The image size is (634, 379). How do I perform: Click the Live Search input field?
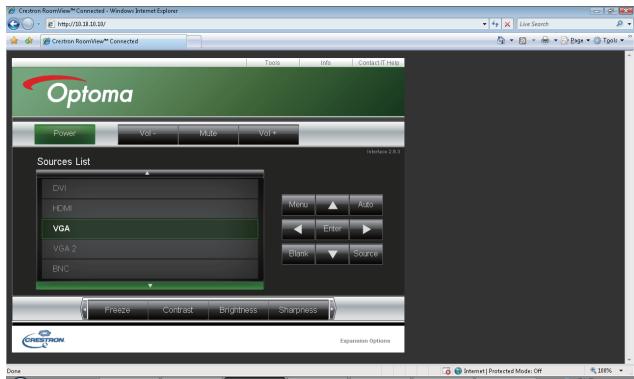(x=565, y=24)
